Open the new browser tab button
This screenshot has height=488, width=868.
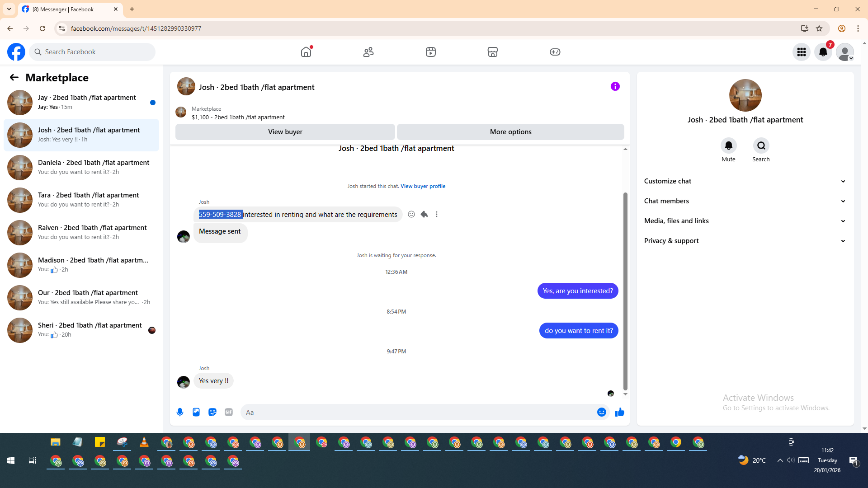[x=132, y=9]
